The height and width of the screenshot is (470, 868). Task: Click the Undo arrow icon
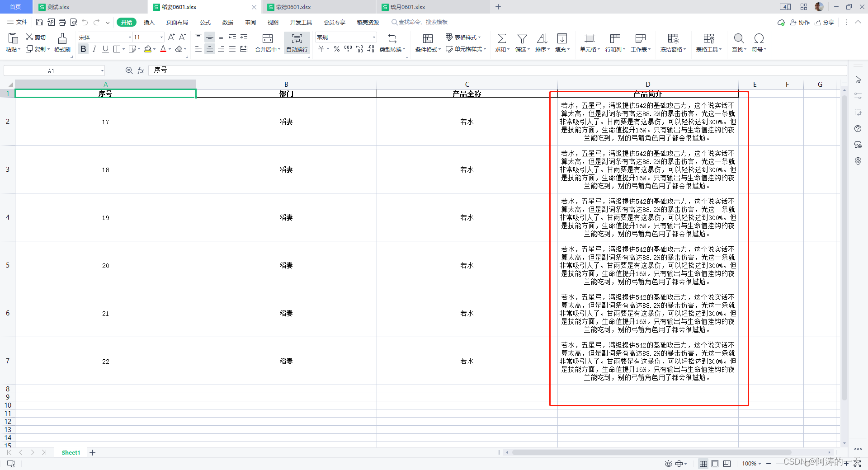(85, 22)
